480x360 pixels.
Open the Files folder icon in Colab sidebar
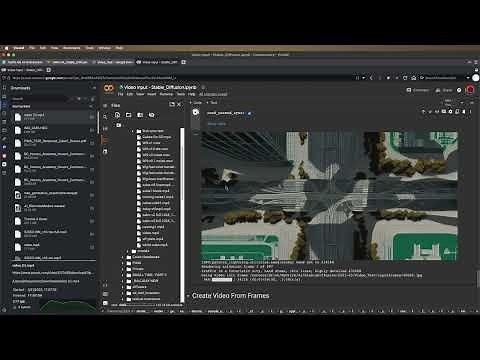tap(105, 140)
